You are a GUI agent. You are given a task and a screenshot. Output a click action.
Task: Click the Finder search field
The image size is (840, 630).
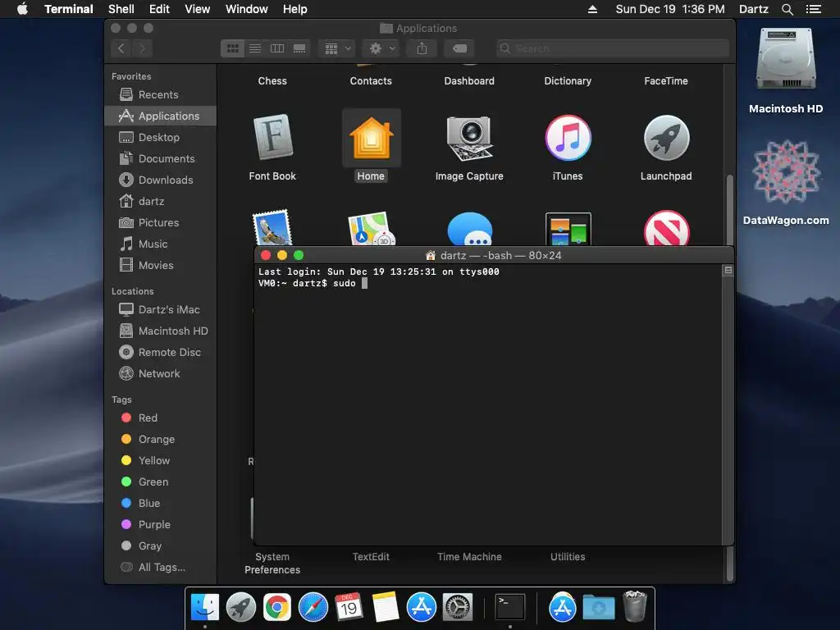613,48
